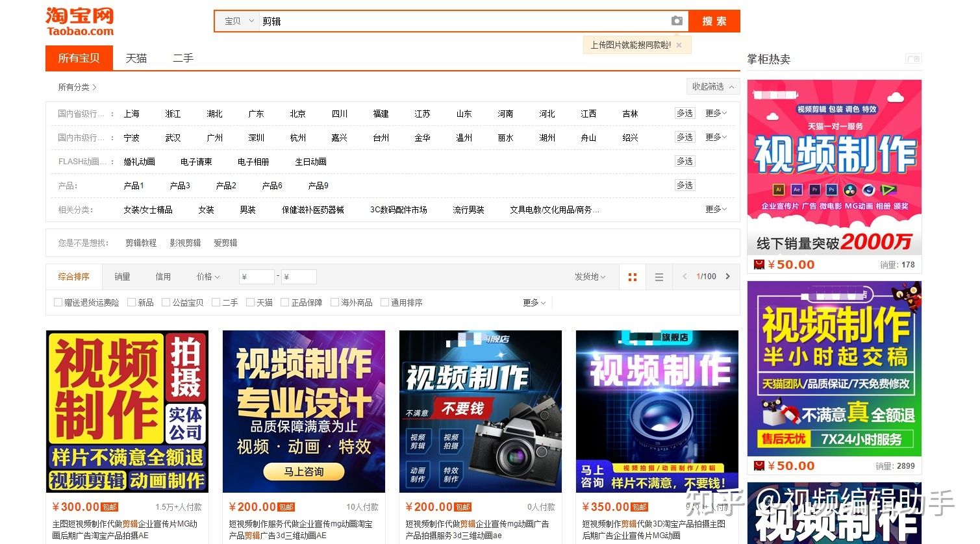Viewport: 980px width, 544px height.
Task: Click the Taobao logo
Action: (x=80, y=21)
